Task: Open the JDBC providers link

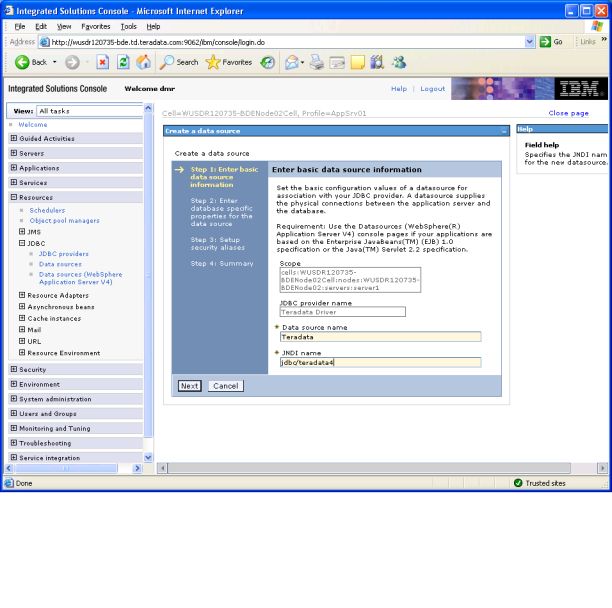Action: coord(64,254)
